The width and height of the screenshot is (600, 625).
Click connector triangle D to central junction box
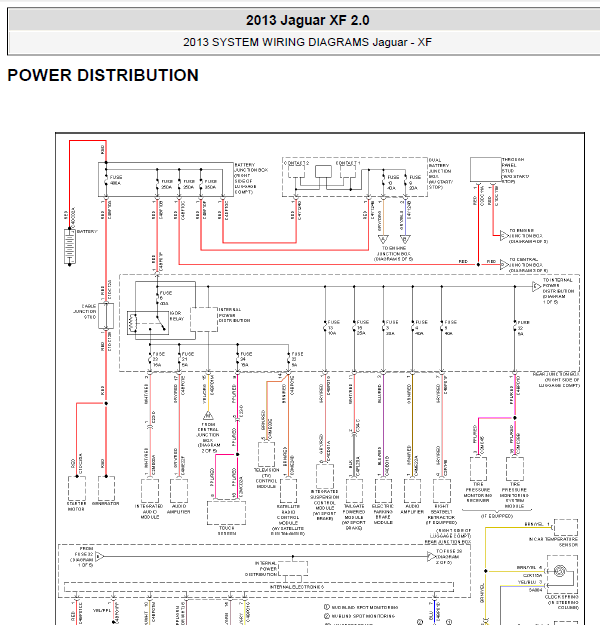coord(504,264)
